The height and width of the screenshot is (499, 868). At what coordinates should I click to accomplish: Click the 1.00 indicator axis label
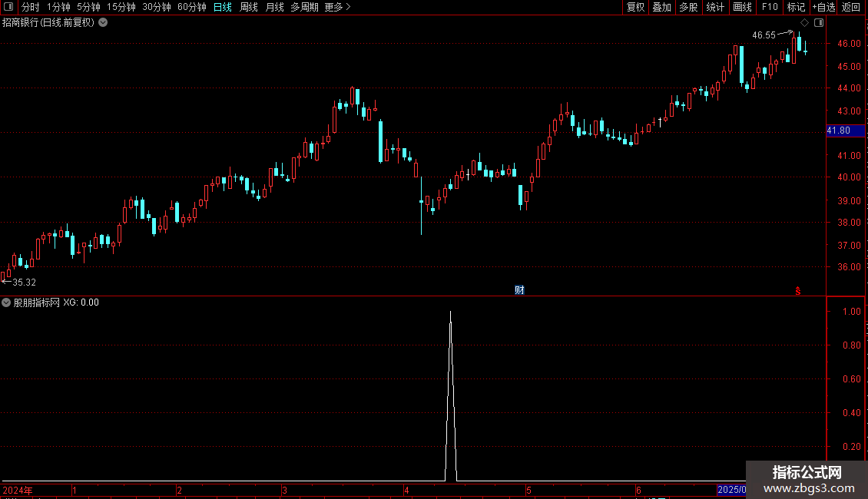click(851, 312)
